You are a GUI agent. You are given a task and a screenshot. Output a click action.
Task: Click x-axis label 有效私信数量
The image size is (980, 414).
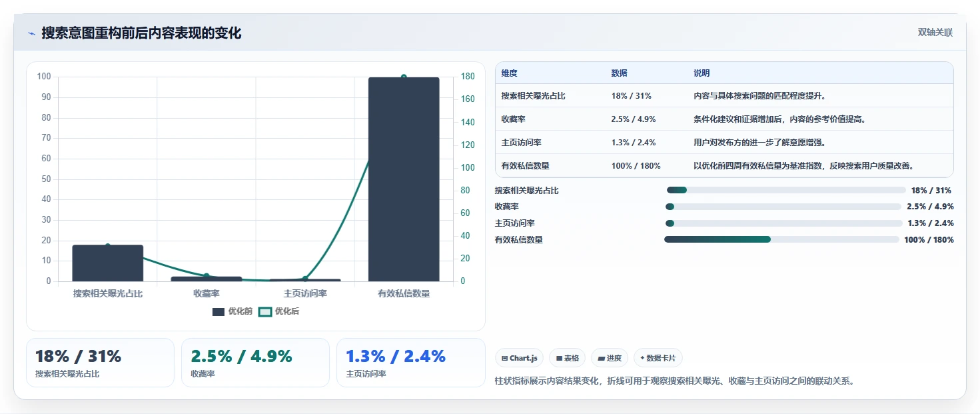coord(404,294)
